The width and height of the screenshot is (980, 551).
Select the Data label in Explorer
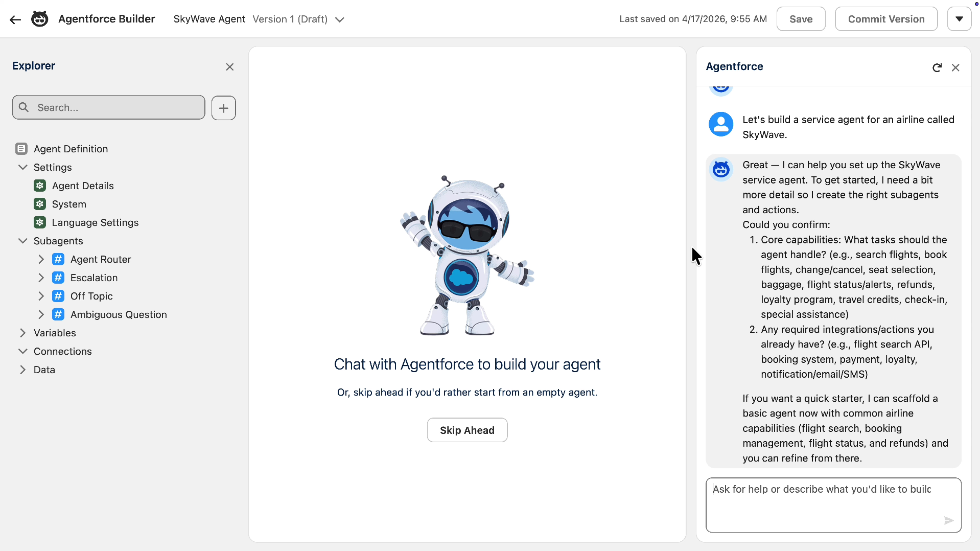[44, 370]
